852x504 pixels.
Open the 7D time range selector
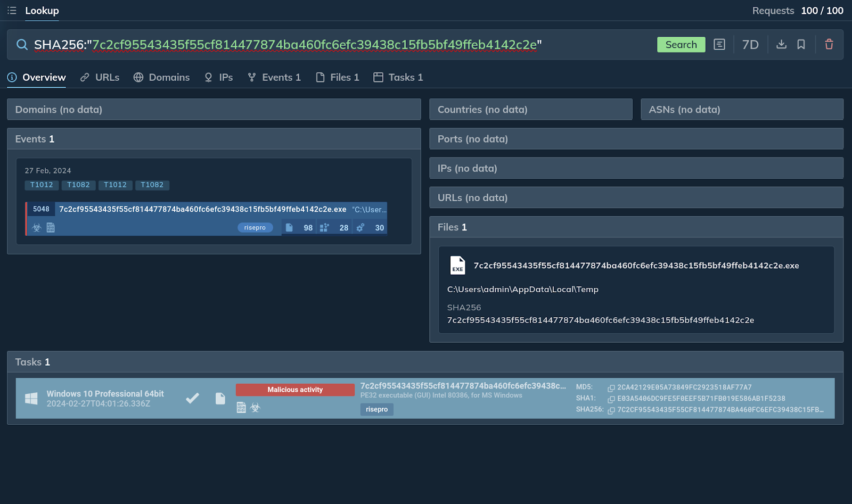click(750, 45)
